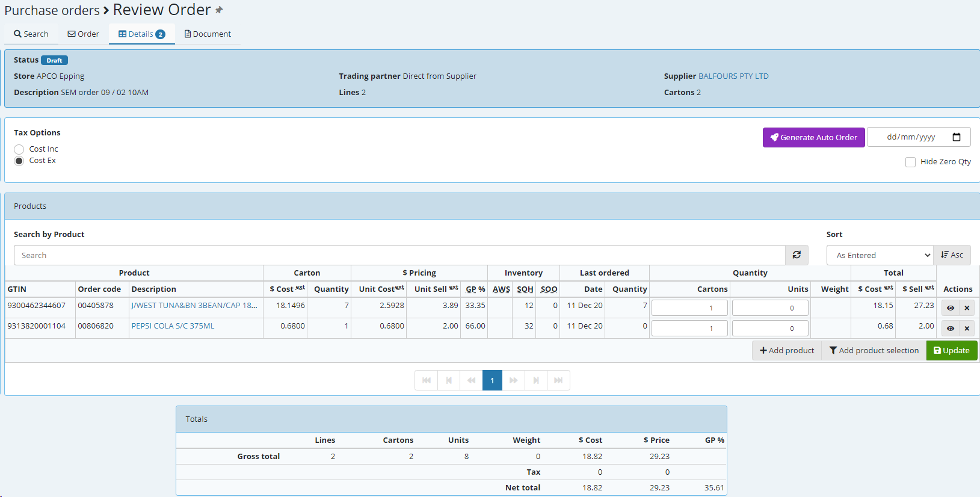Open the calendar date picker icon
This screenshot has width=980, height=497.
point(957,137)
